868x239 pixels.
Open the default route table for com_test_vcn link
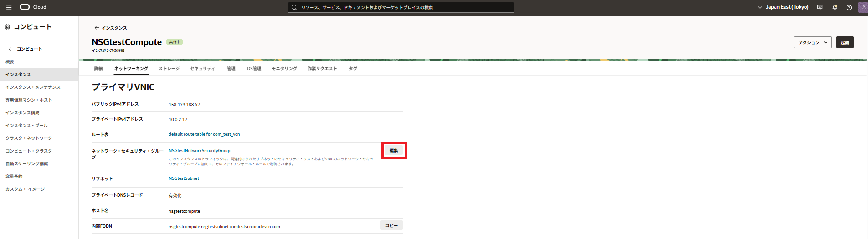[204, 134]
